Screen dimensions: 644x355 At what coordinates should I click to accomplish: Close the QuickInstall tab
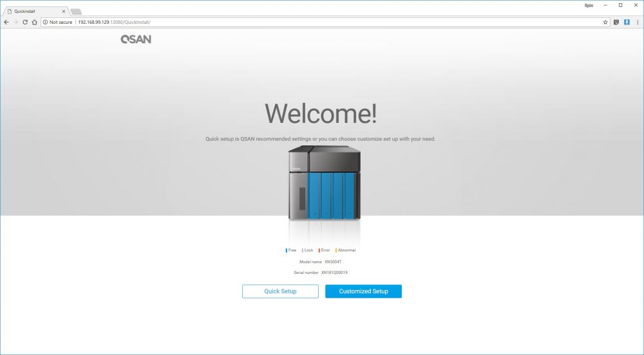[x=63, y=12]
